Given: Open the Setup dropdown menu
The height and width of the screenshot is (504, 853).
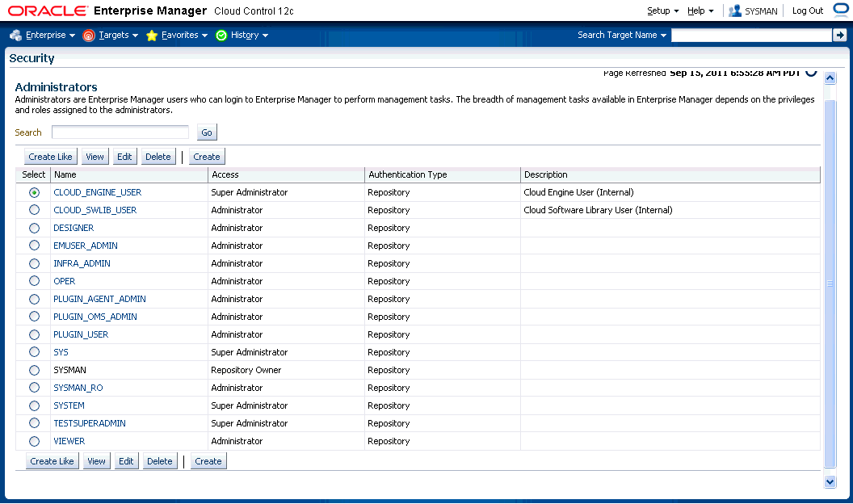Looking at the screenshot, I should pos(663,10).
